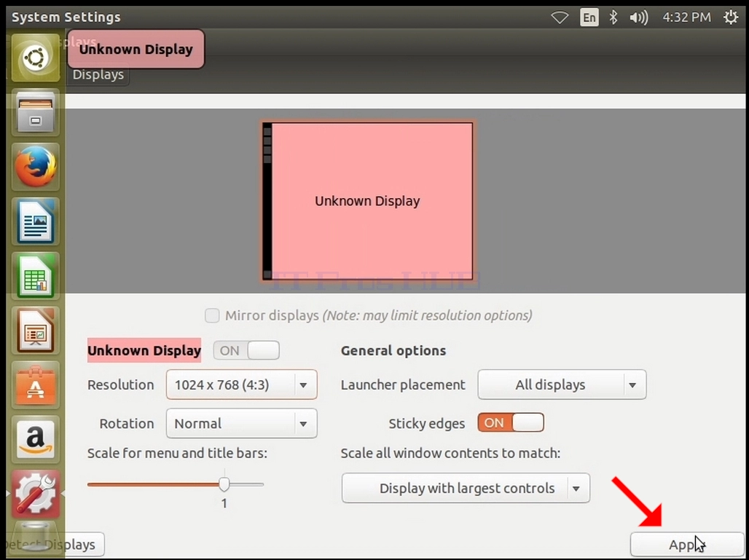
Task: Open the Resolution 1024 x 768 dropdown
Action: click(241, 384)
